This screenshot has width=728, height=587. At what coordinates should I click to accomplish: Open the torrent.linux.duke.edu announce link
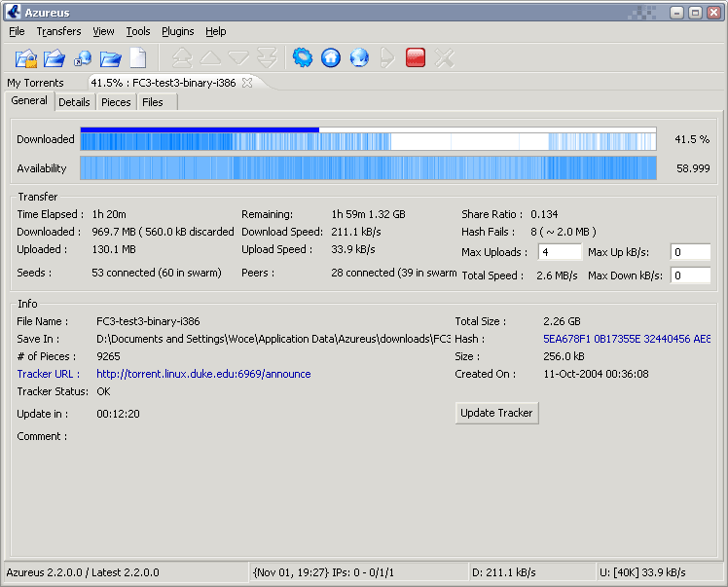[x=203, y=374]
